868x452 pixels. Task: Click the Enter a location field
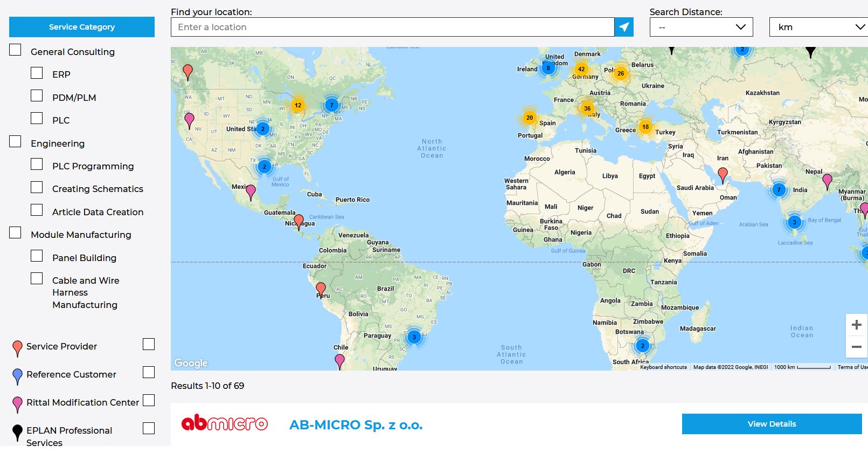(392, 27)
